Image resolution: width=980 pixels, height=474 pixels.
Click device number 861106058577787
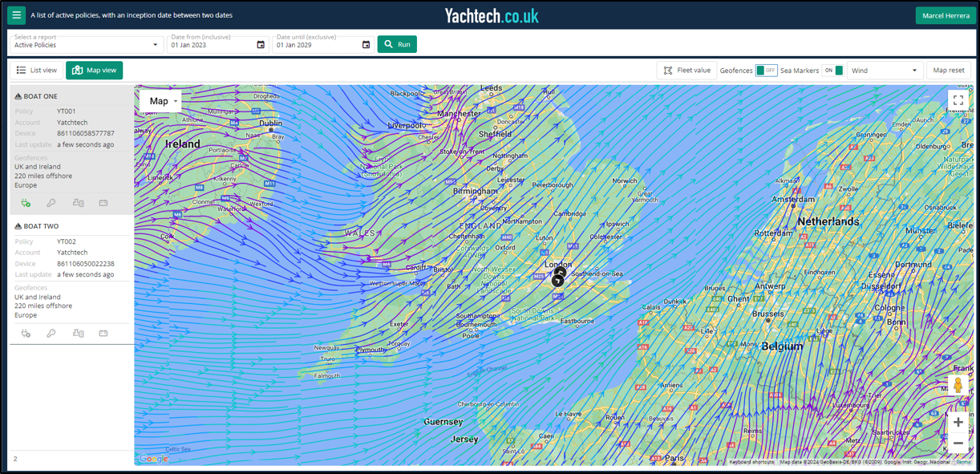(86, 133)
